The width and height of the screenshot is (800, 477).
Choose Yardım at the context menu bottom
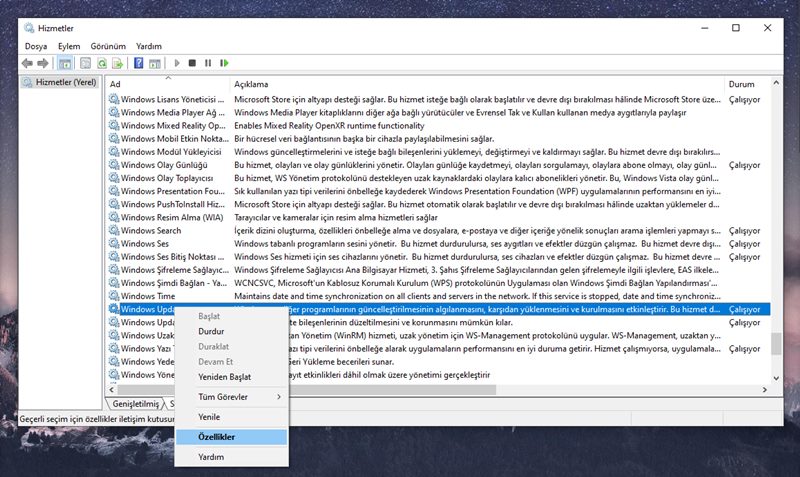tap(232, 457)
